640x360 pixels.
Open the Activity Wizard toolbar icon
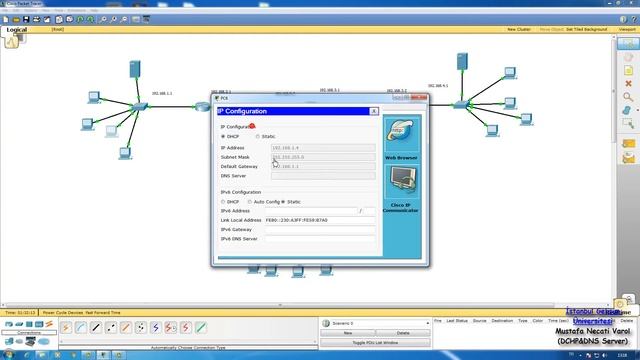click(47, 20)
